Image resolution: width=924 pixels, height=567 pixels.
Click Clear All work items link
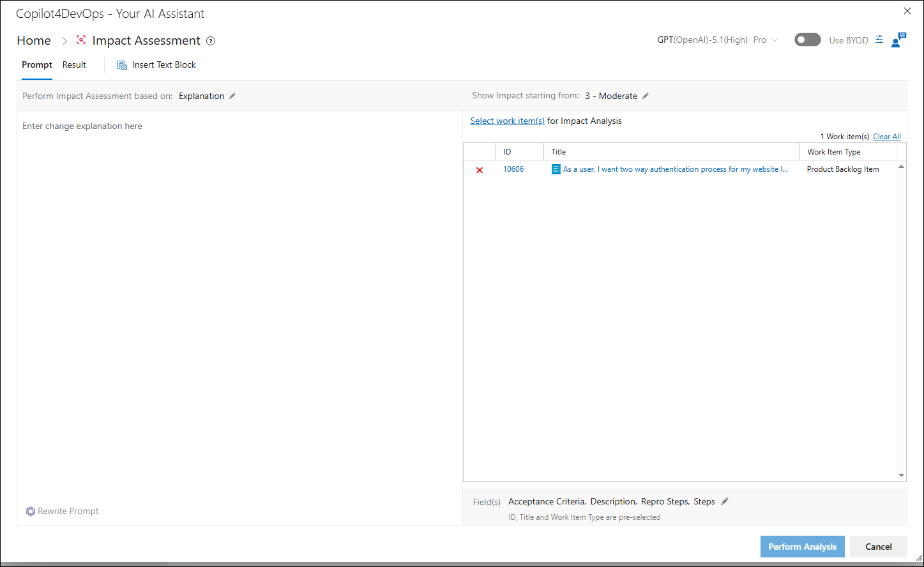[x=887, y=137]
